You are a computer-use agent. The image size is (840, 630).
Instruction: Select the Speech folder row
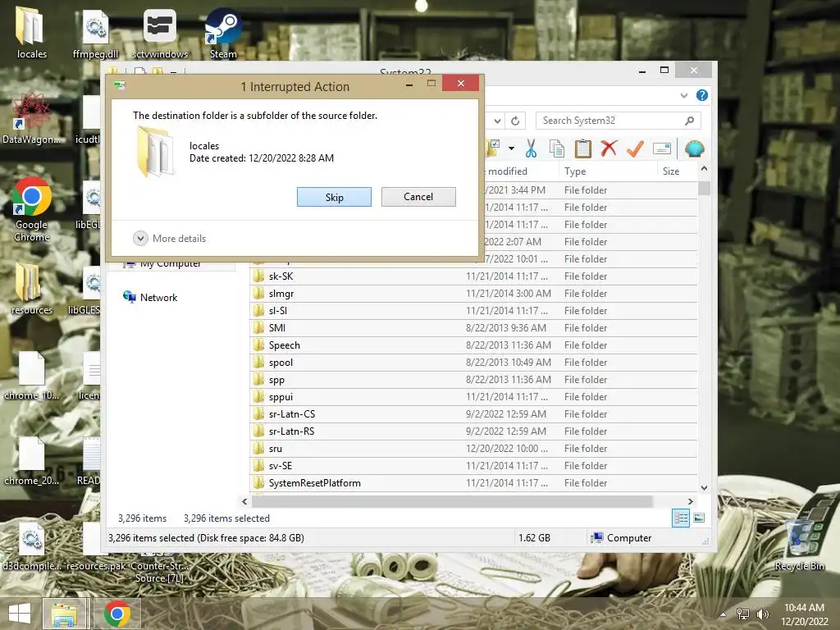[x=473, y=345]
